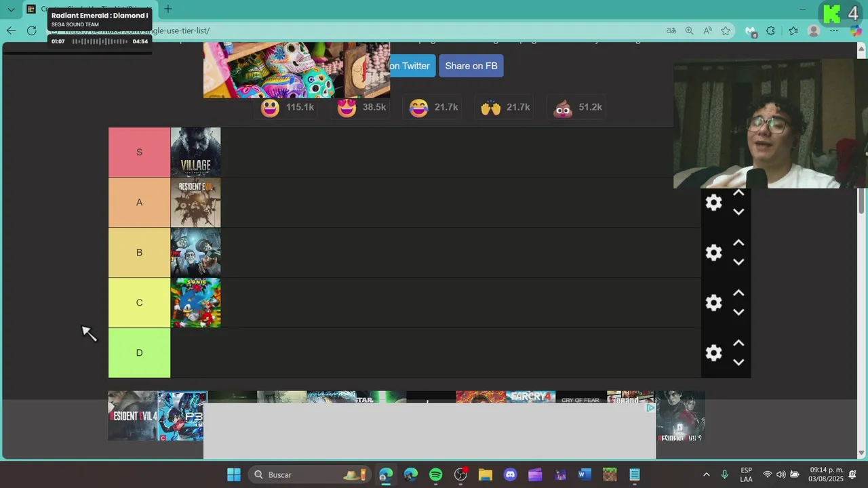Click the D tier label
This screenshot has width=868, height=488.
139,353
